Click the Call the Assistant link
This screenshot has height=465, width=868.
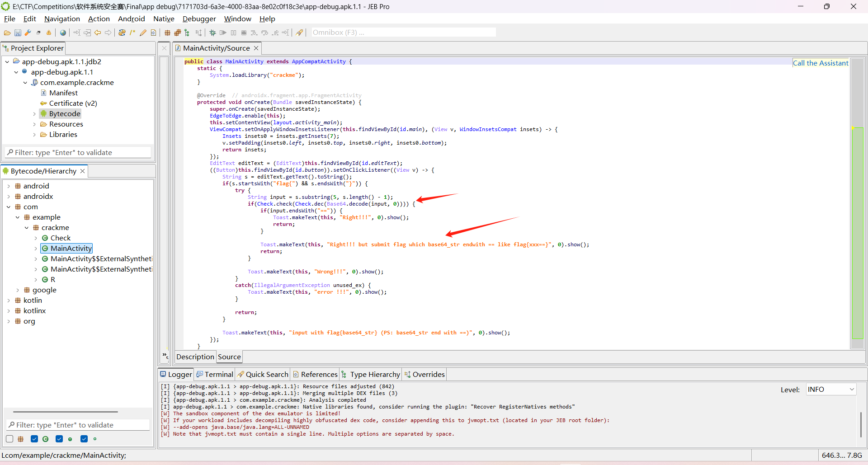click(x=820, y=63)
